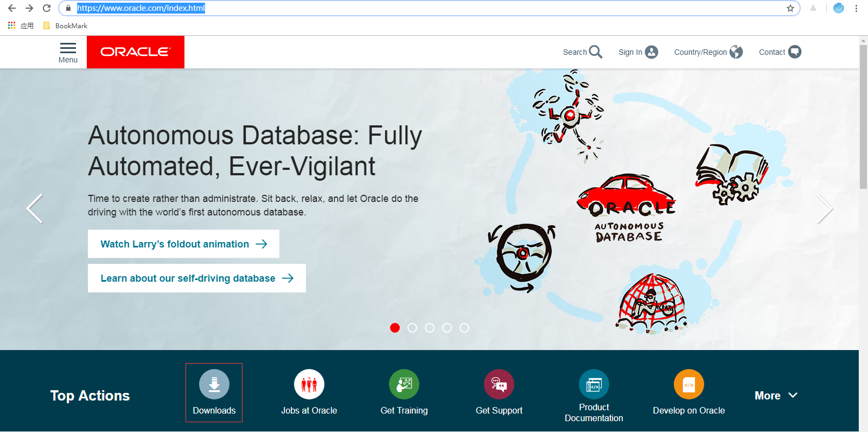Show previous carousel slide
This screenshot has height=432, width=868.
click(35, 208)
